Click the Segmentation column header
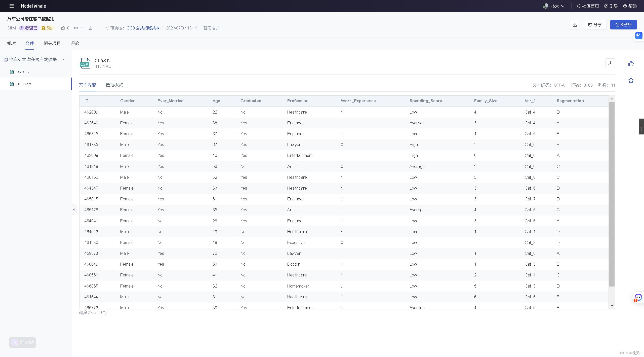 570,101
